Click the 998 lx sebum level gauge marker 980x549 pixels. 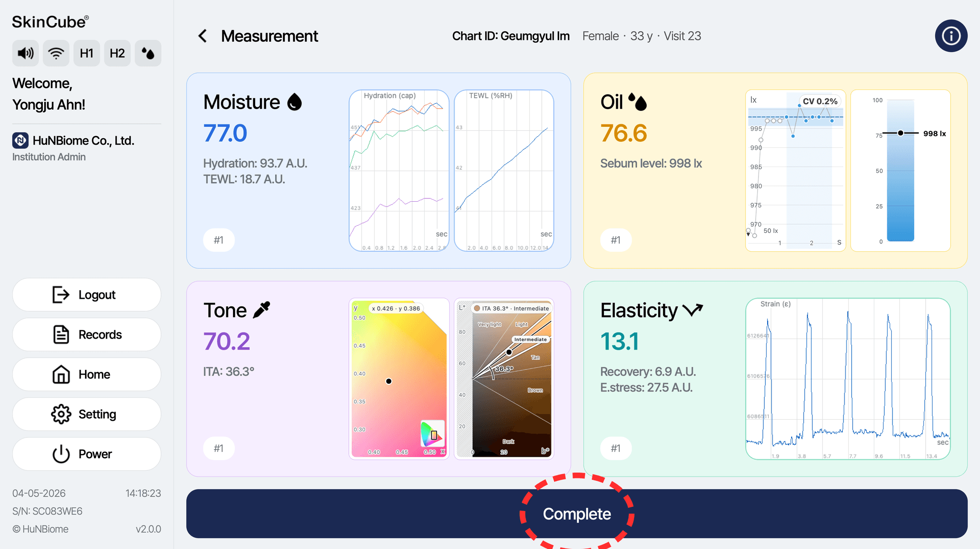(900, 133)
